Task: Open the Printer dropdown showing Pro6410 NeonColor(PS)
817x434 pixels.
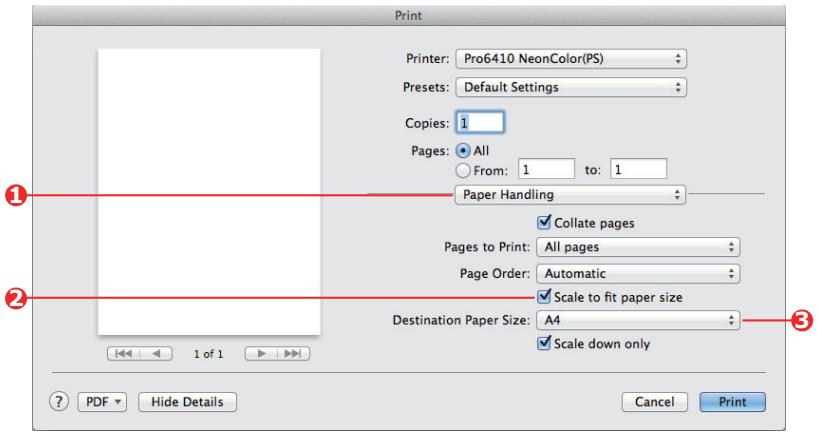Action: 571,59
